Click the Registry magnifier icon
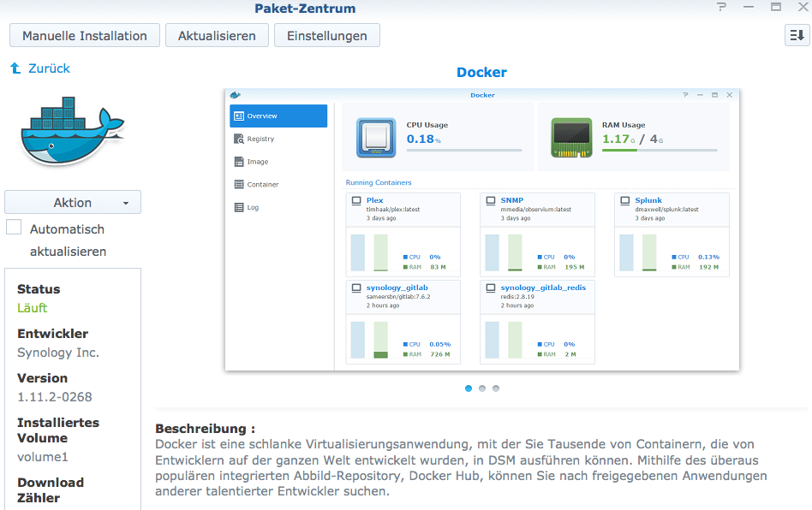 [239, 139]
